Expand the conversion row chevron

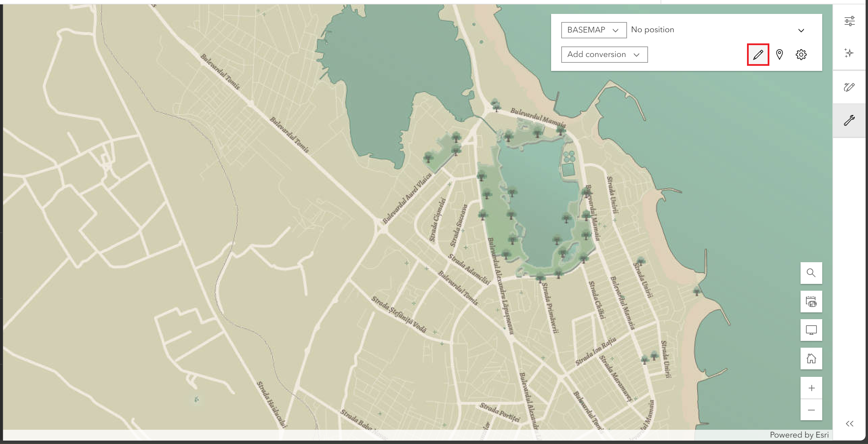coord(801,31)
